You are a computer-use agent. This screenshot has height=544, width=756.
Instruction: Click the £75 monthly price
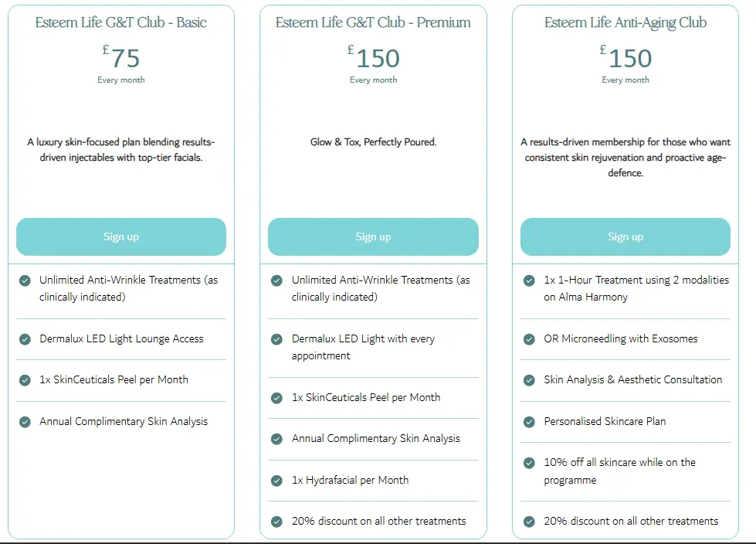pos(120,57)
